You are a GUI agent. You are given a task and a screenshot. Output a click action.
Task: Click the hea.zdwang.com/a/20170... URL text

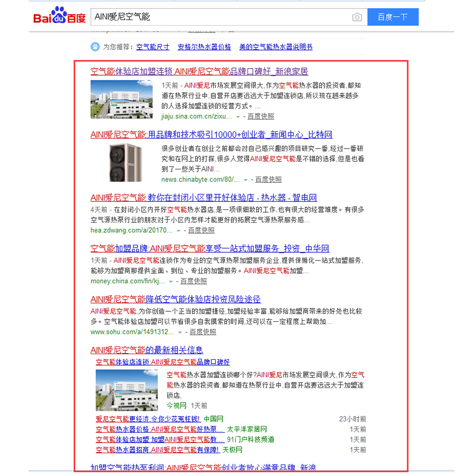pyautogui.click(x=131, y=230)
